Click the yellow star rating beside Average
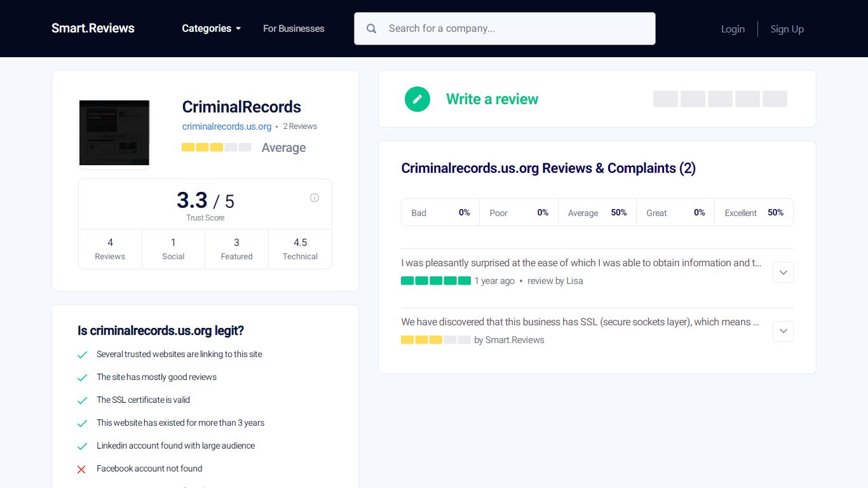The height and width of the screenshot is (488, 868). pos(217,147)
